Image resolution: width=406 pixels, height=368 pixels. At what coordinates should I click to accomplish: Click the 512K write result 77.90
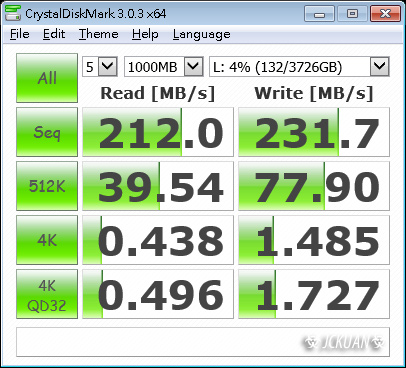coord(314,186)
